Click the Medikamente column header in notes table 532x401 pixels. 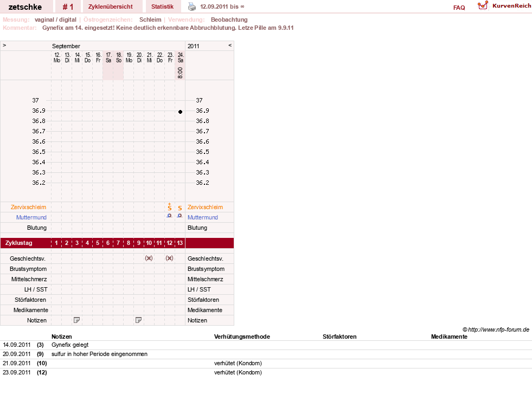[x=449, y=337]
